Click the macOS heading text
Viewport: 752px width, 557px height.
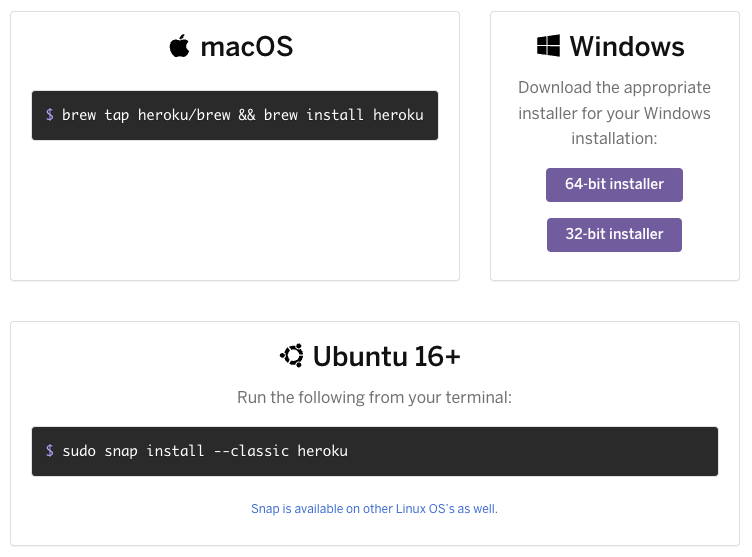[247, 47]
